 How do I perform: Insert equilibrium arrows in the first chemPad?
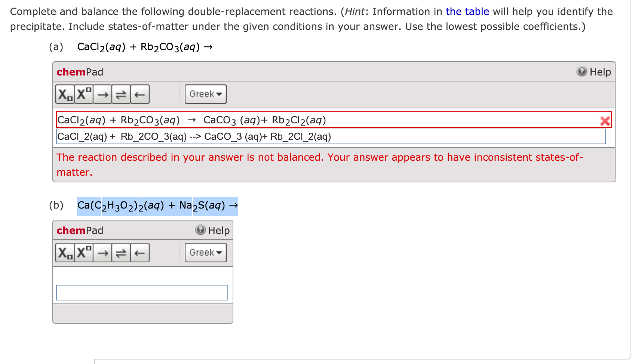coord(120,94)
